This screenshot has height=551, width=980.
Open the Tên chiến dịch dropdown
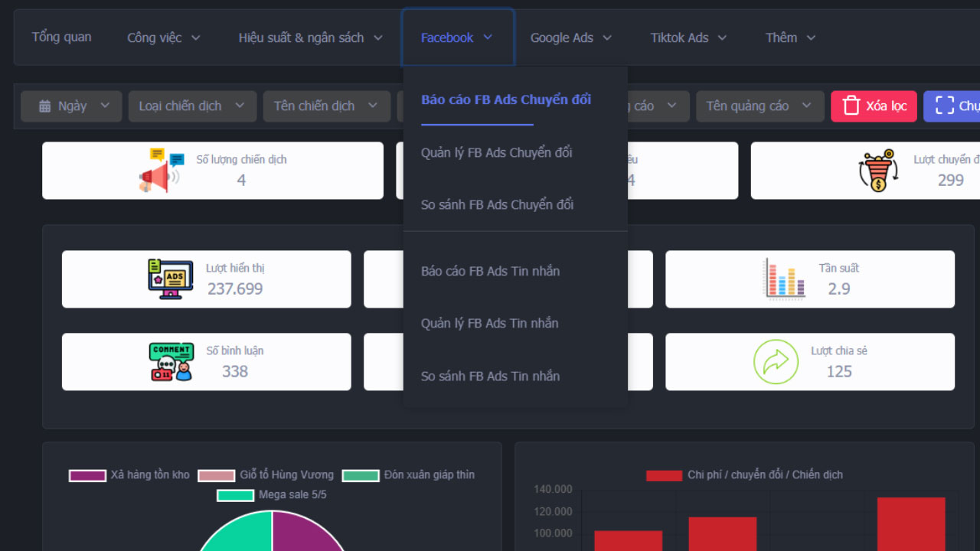click(x=326, y=106)
